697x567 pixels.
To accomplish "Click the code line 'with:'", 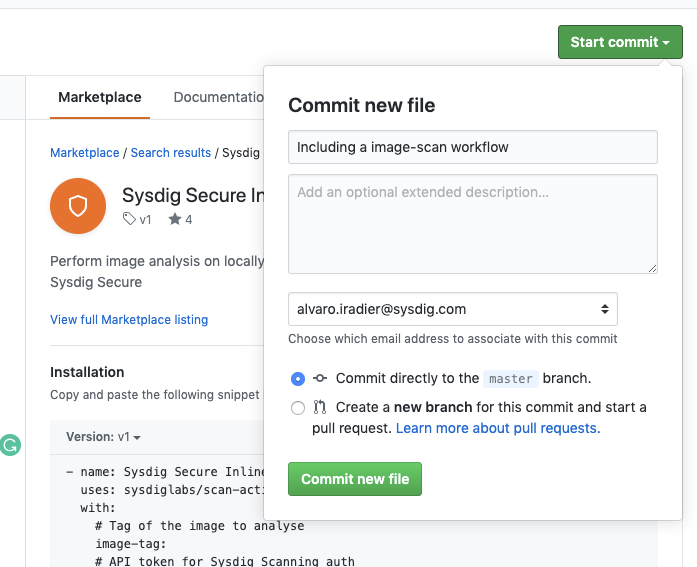I will click(x=98, y=508).
